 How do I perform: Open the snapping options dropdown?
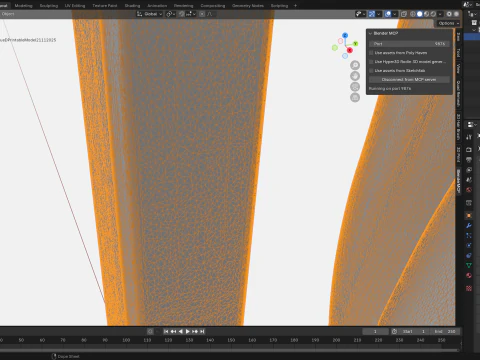click(191, 14)
